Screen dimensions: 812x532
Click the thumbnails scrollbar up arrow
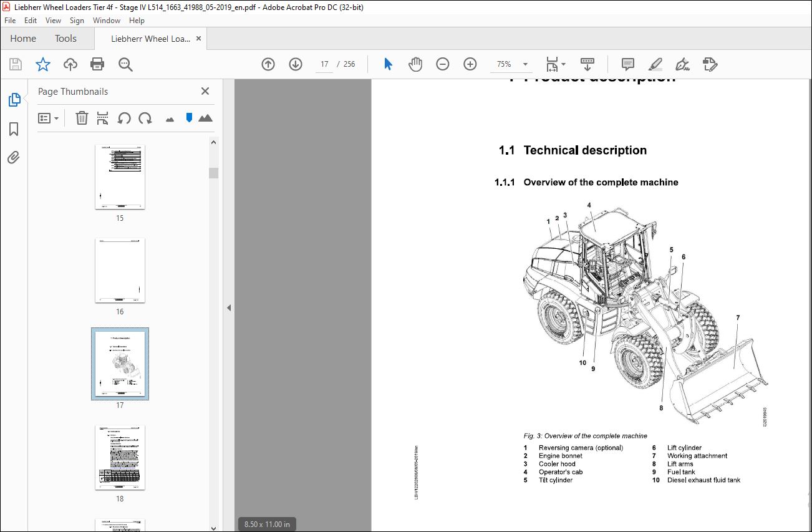point(214,142)
